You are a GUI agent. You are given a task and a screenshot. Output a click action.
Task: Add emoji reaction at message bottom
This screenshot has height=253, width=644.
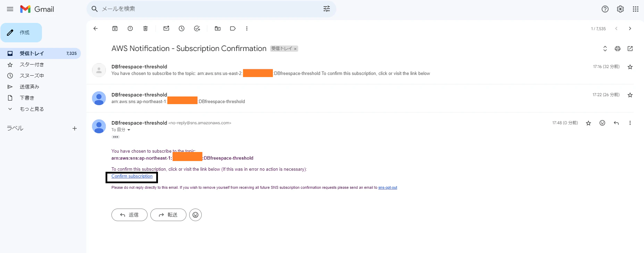pyautogui.click(x=195, y=215)
